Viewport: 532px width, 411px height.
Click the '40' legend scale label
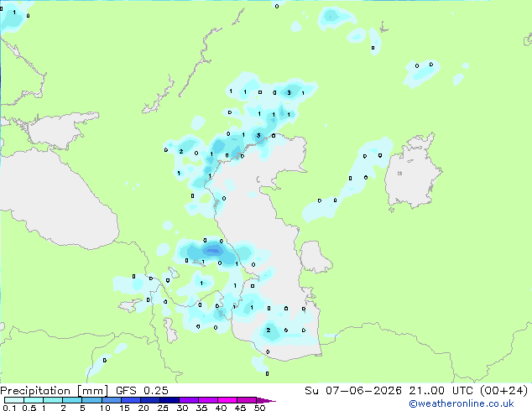(x=222, y=408)
